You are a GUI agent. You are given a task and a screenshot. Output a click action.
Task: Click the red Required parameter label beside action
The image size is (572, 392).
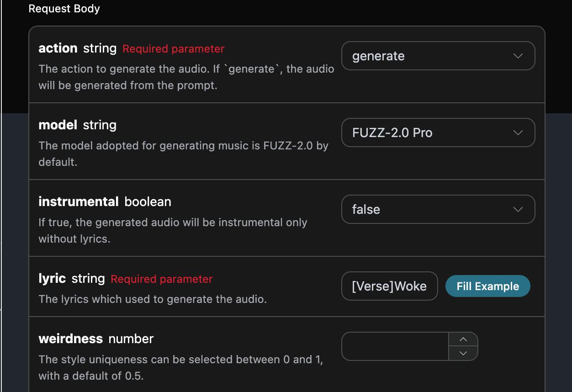coord(174,49)
